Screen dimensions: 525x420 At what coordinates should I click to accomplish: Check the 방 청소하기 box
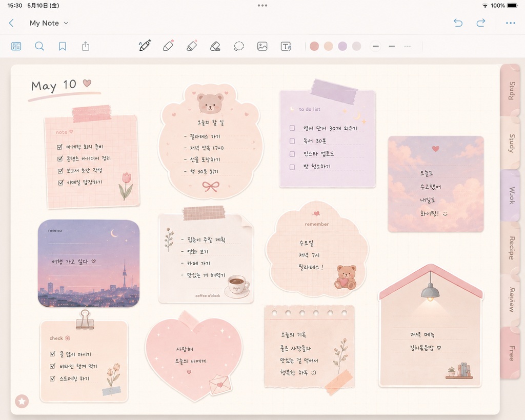(292, 167)
